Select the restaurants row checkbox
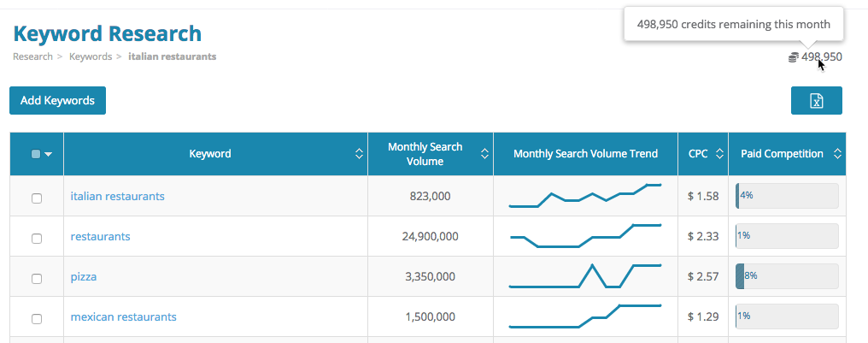 (37, 239)
